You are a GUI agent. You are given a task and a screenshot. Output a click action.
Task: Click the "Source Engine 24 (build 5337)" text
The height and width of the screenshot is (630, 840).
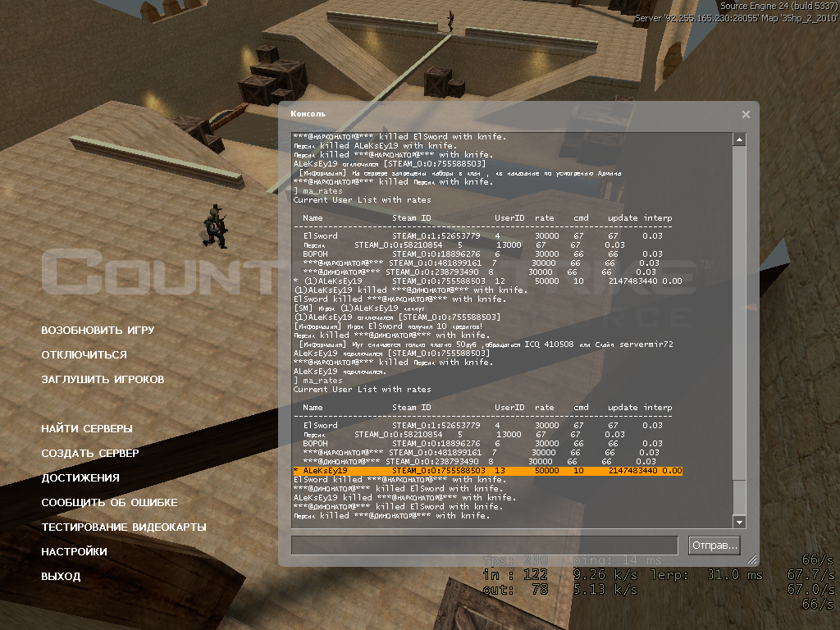pos(778,6)
